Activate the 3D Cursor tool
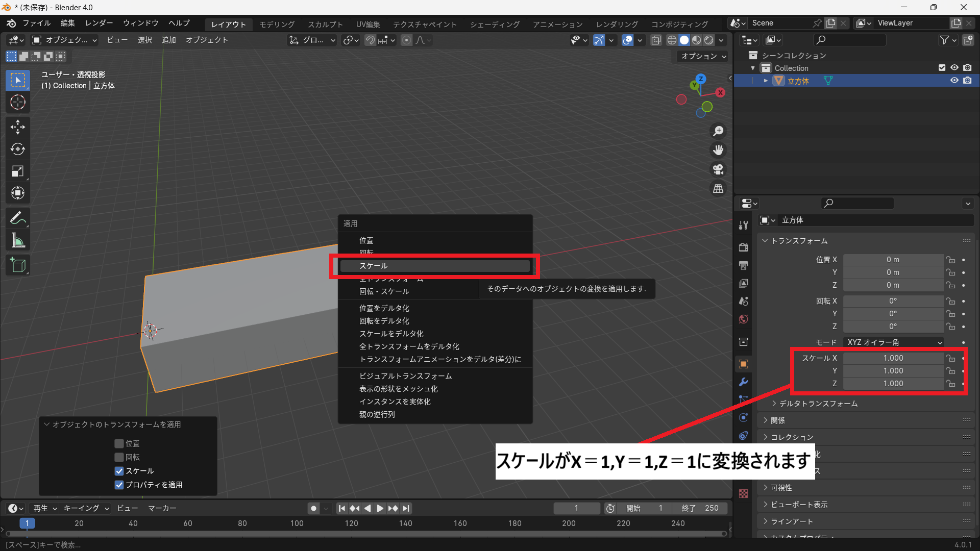The image size is (980, 551). pos(18,103)
